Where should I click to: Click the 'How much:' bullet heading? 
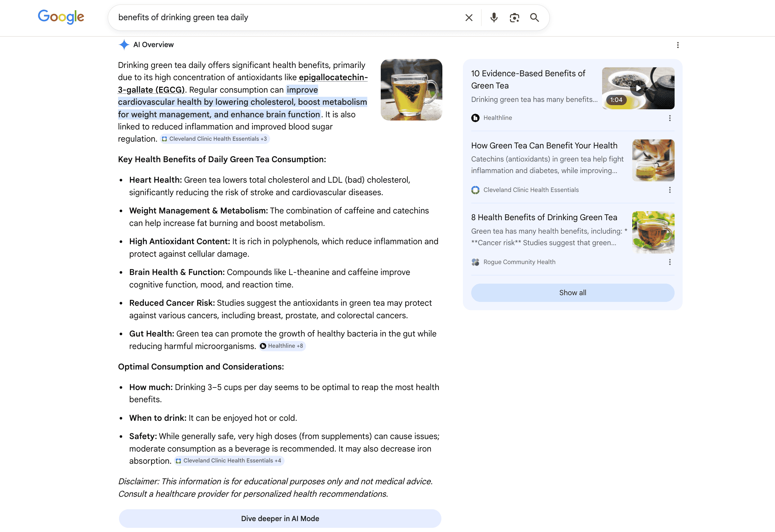[x=151, y=387]
